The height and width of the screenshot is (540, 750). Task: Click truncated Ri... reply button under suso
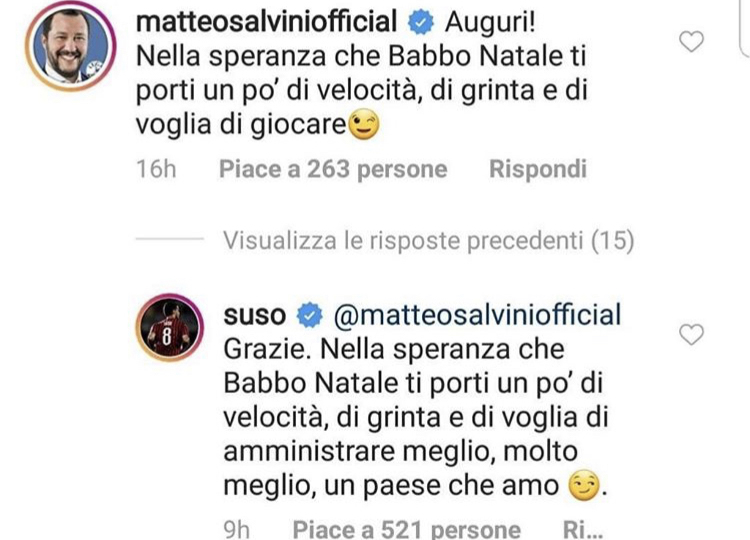(x=583, y=529)
